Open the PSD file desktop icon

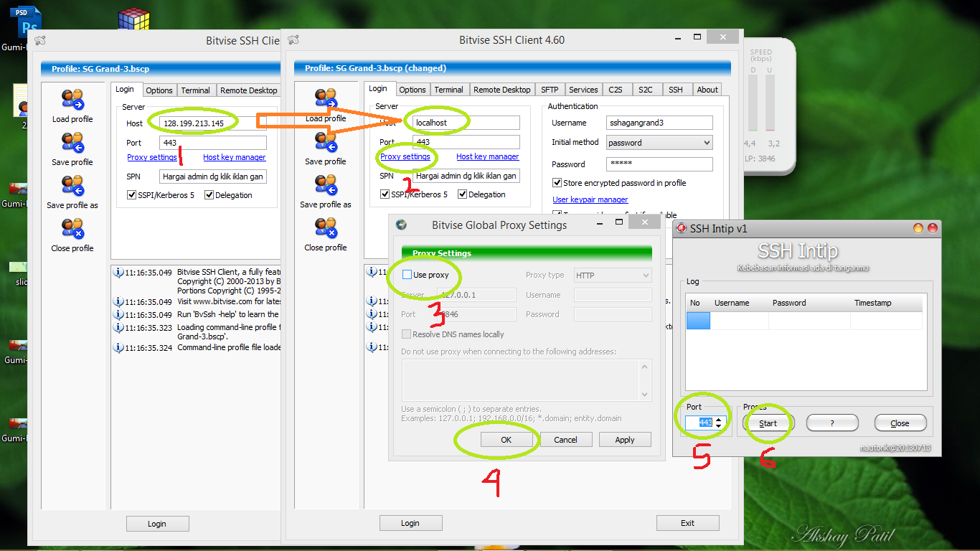(28, 22)
